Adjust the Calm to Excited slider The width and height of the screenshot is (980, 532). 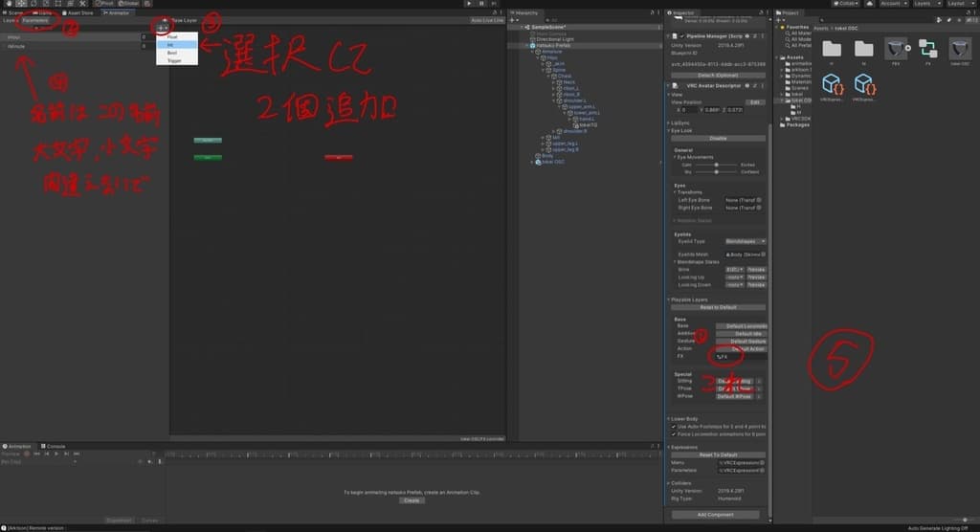click(716, 165)
